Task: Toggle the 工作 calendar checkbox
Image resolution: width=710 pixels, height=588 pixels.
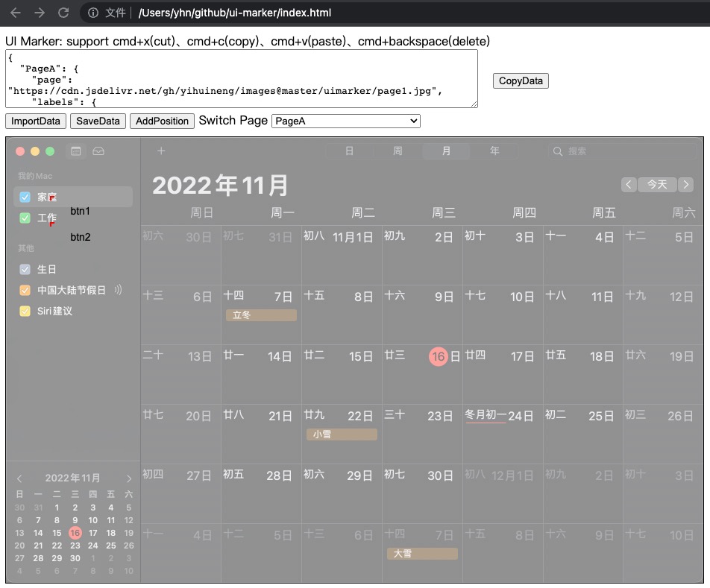Action: tap(25, 218)
